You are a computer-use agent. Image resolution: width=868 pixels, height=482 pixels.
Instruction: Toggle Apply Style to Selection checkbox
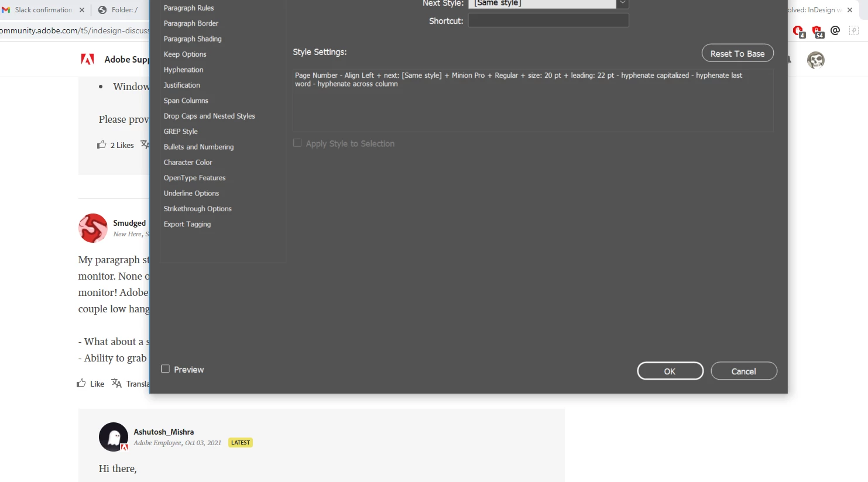297,143
